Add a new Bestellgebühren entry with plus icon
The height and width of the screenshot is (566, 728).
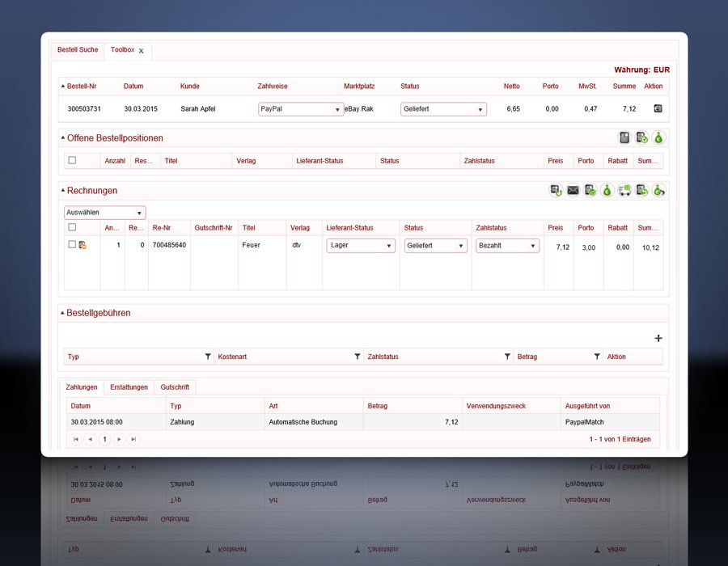pyautogui.click(x=658, y=338)
